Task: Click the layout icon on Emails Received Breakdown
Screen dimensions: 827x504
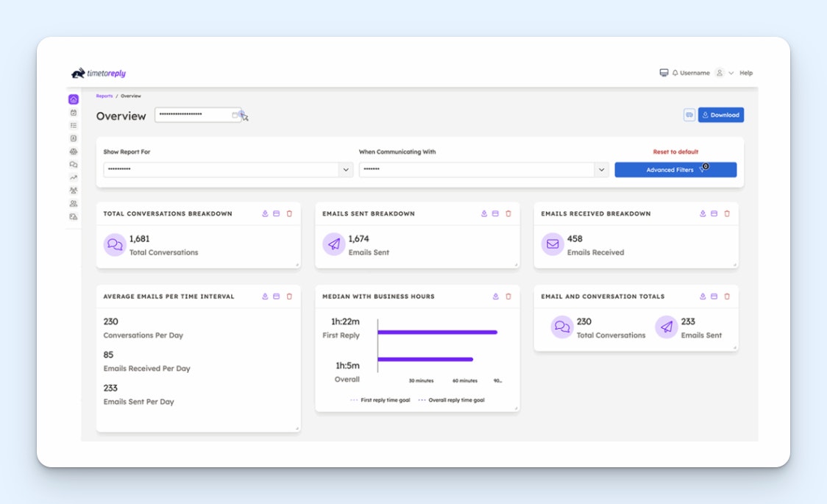Action: (x=714, y=213)
